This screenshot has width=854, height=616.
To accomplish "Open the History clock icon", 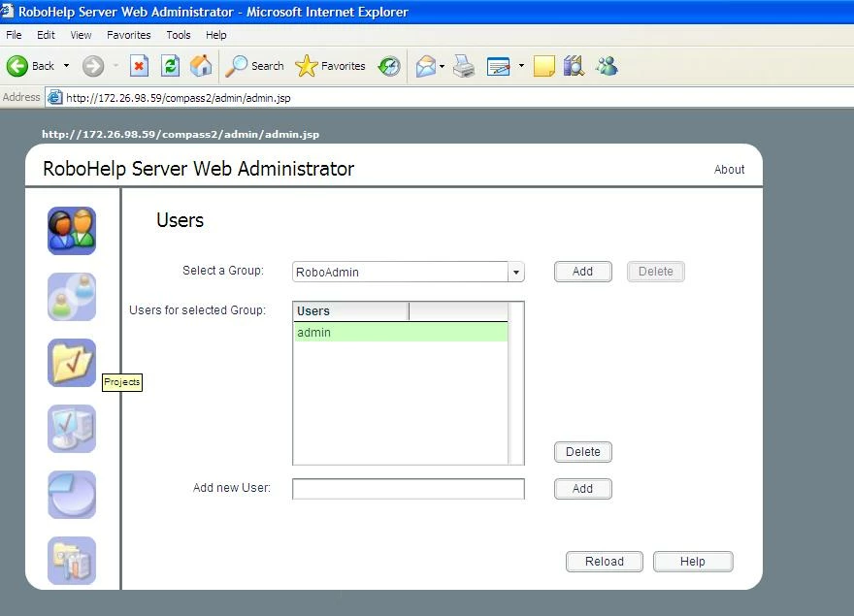I will click(389, 66).
